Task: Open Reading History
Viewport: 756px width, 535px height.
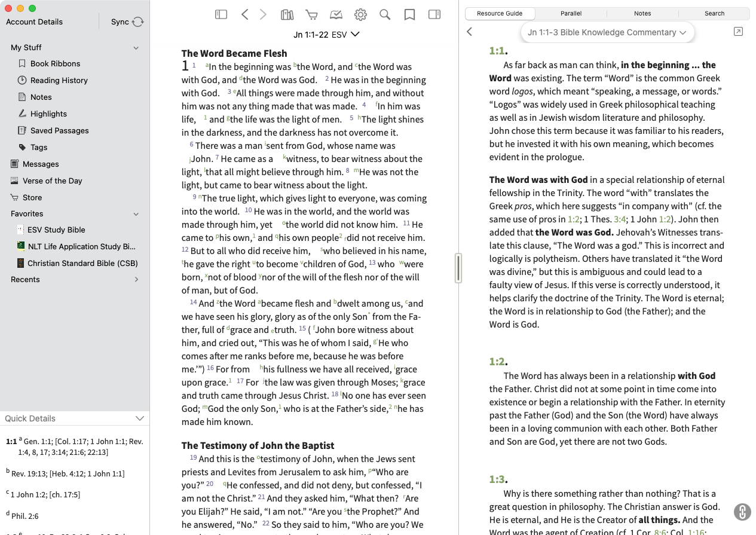Action: pos(59,80)
